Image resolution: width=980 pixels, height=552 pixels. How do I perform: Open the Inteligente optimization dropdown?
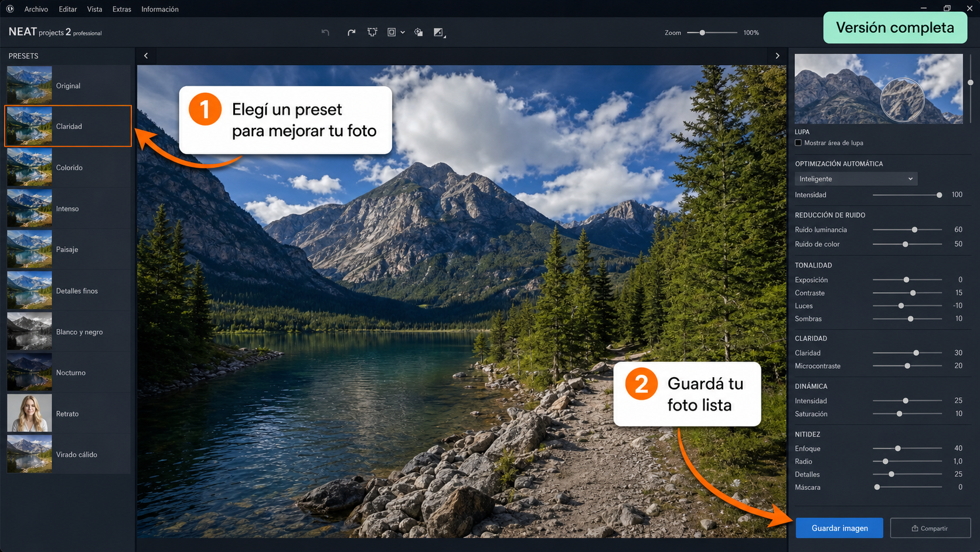[x=856, y=179]
